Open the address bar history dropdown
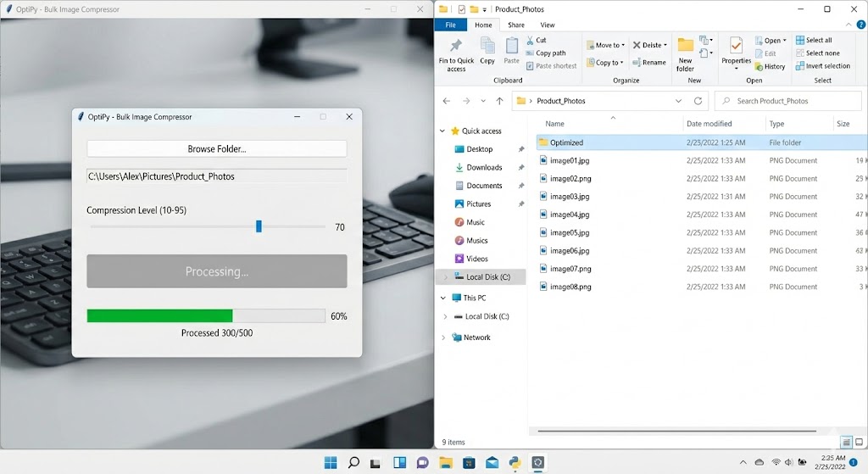 (x=678, y=101)
